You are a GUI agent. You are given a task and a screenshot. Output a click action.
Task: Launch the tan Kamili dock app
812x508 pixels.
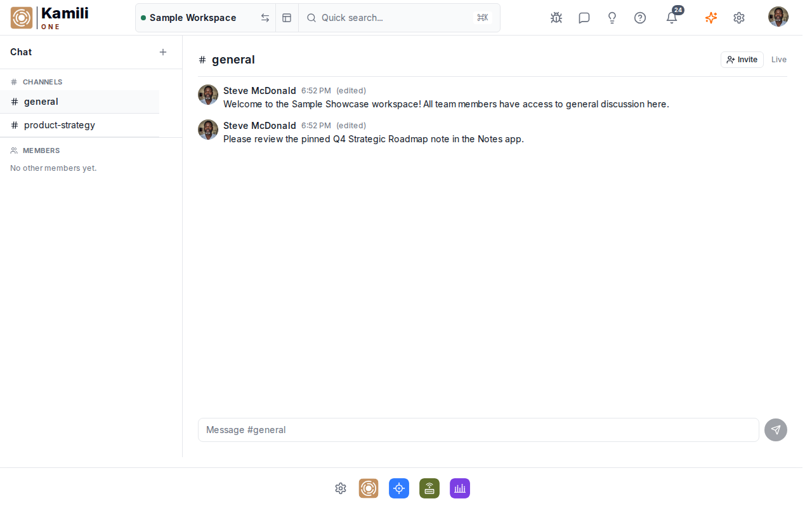tap(369, 488)
